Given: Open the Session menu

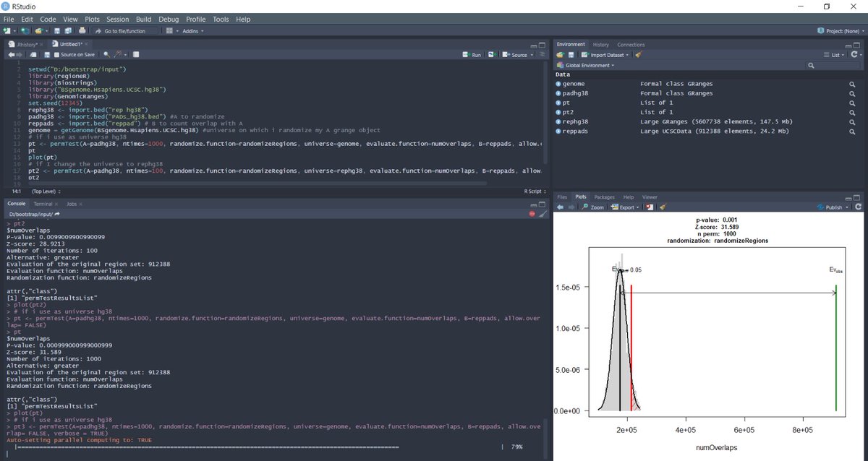Looking at the screenshot, I should point(118,19).
